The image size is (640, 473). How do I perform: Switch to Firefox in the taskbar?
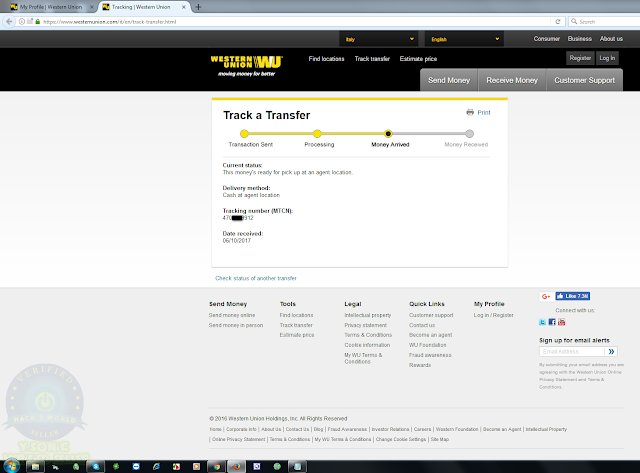(237, 466)
